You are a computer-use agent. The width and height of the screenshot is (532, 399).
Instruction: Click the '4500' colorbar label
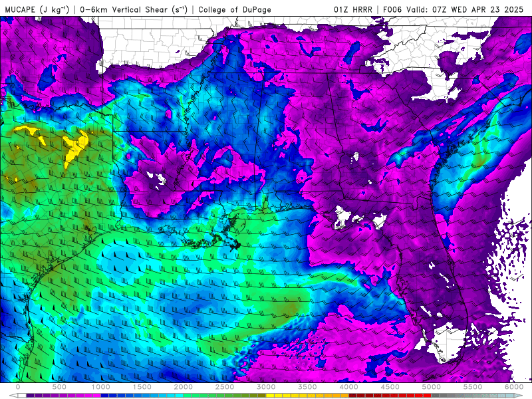click(390, 387)
